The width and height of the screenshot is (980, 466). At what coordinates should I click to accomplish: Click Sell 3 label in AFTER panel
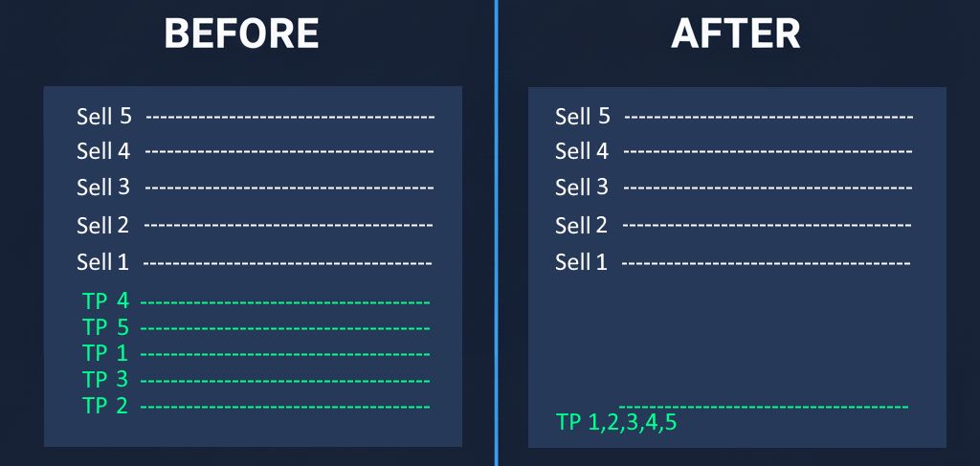pos(582,187)
